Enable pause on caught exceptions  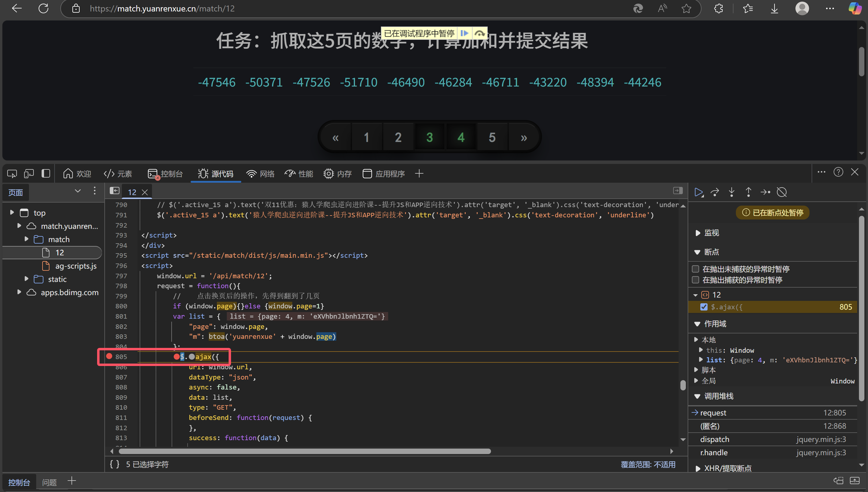click(695, 280)
